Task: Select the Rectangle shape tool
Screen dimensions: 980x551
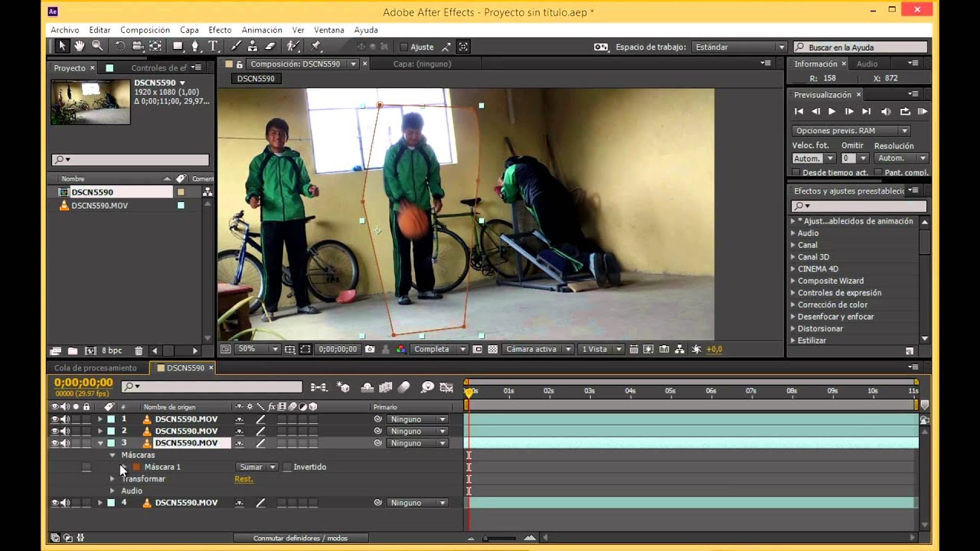Action: [178, 47]
